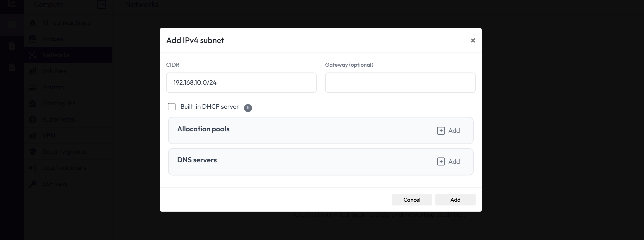The height and width of the screenshot is (240, 644).
Task: Focus the Gateway (optional) field
Action: tap(400, 83)
